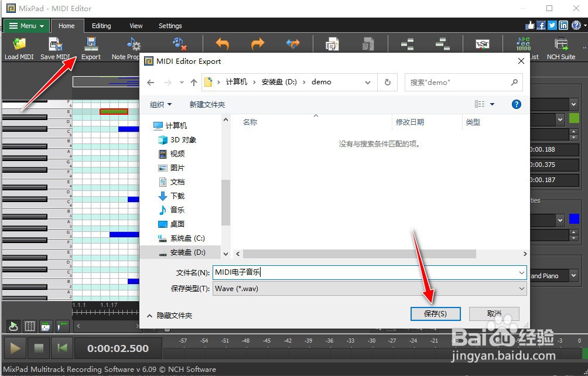The image size is (588, 376).
Task: Undo the last action with orange left arrow
Action: [x=223, y=44]
